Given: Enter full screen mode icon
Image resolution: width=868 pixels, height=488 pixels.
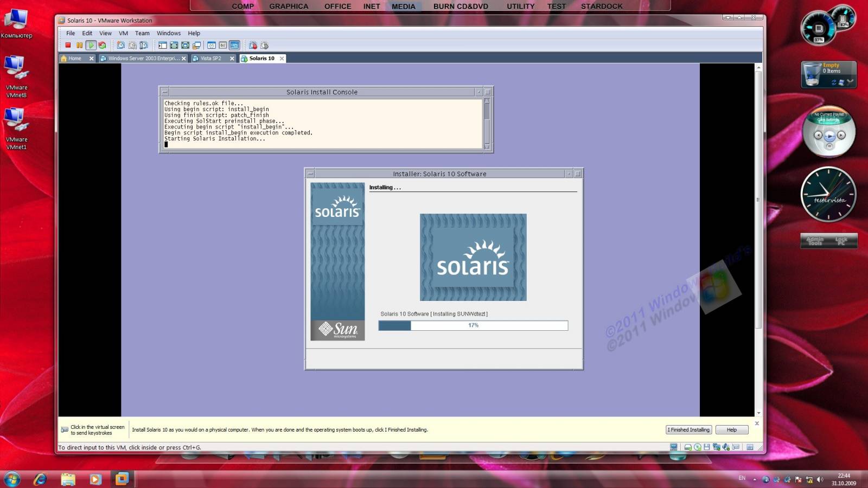Looking at the screenshot, I should [185, 46].
